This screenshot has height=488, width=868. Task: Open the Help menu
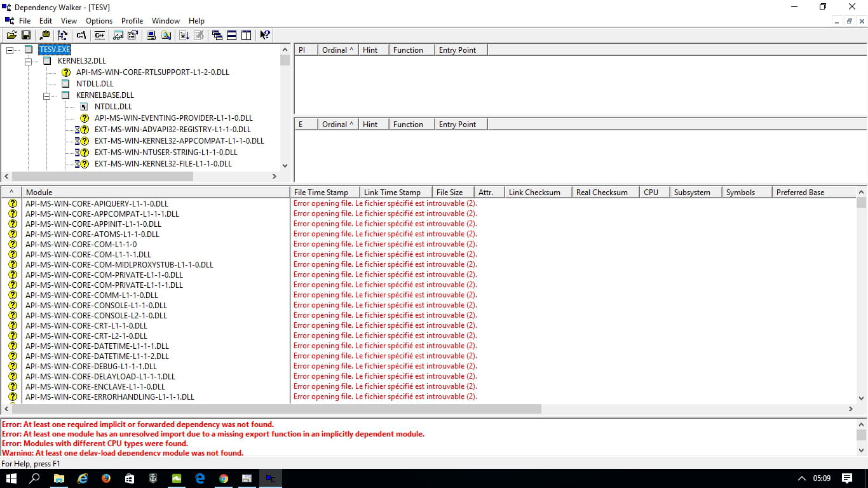[196, 21]
